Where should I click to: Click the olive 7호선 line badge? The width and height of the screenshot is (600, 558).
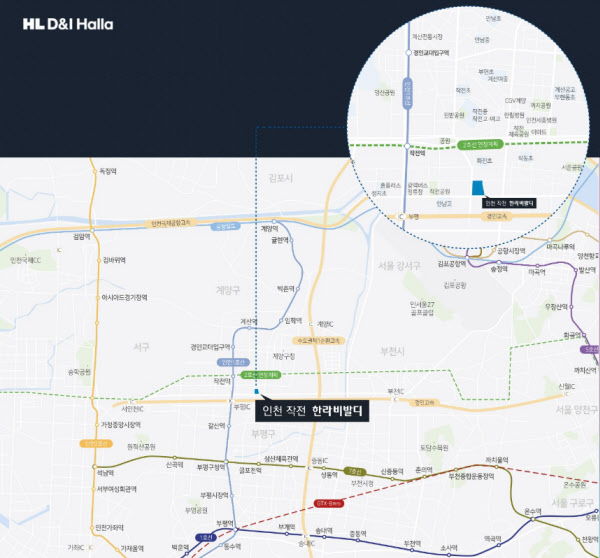pos(355,472)
